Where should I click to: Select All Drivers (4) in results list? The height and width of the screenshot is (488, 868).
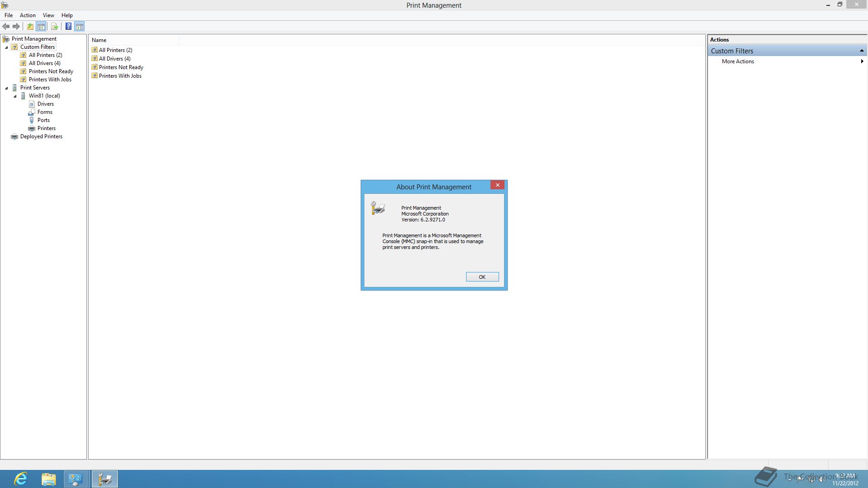[x=115, y=59]
